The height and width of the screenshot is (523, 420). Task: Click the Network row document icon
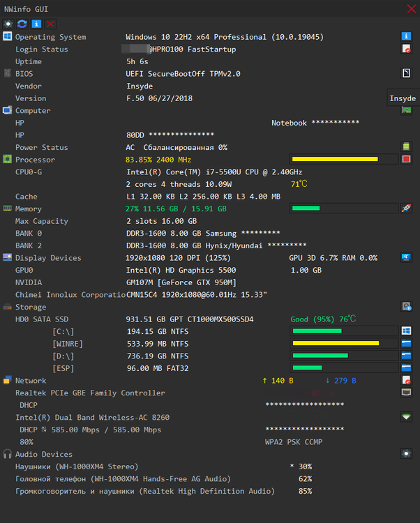[406, 380]
